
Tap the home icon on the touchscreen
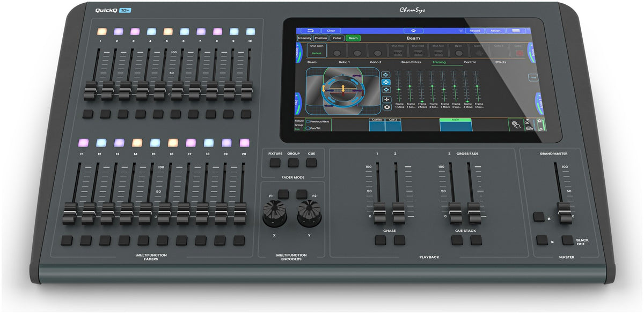click(x=413, y=31)
